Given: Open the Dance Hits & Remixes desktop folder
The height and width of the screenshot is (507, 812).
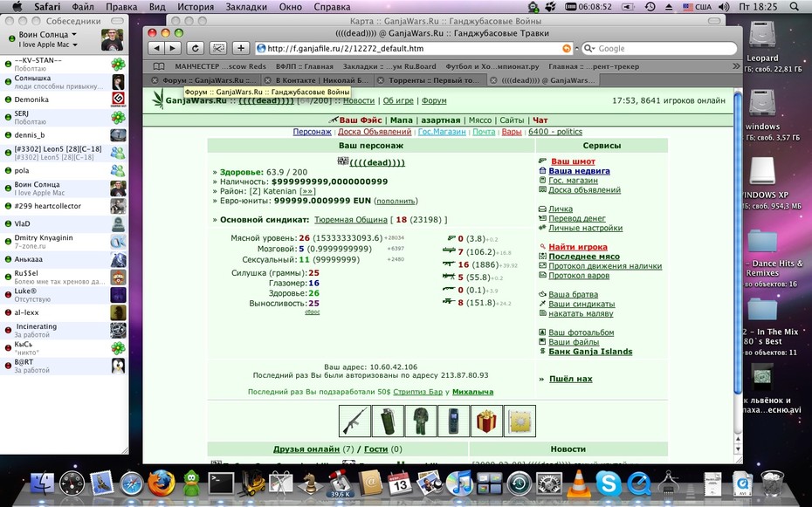Looking at the screenshot, I should (x=762, y=241).
